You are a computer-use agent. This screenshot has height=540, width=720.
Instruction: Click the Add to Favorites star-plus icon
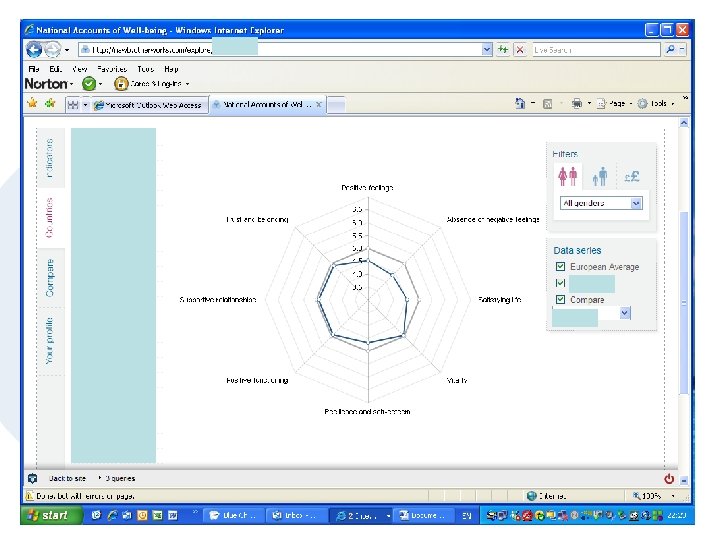pyautogui.click(x=50, y=103)
